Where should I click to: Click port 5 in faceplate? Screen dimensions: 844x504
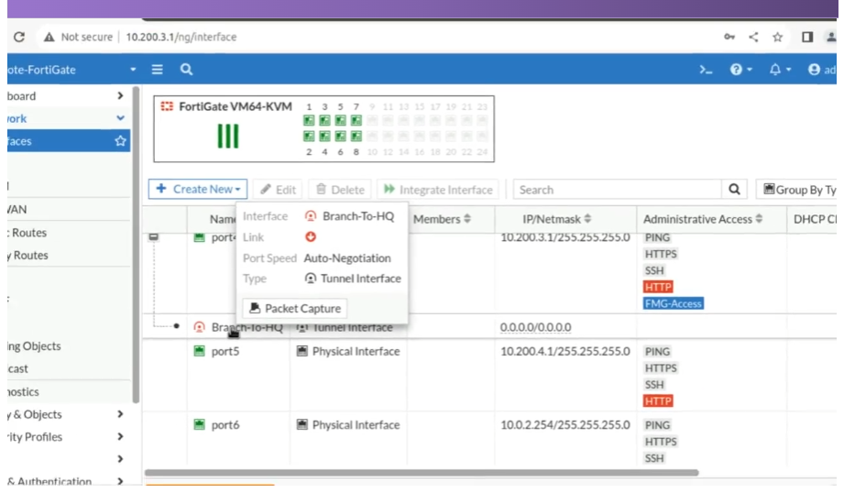[340, 120]
